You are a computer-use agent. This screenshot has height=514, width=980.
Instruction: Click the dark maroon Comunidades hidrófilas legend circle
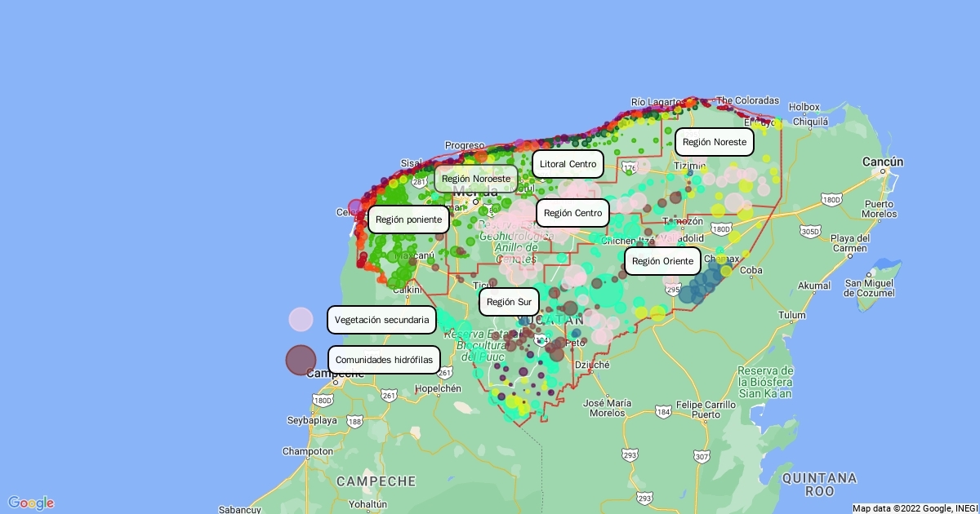301,360
